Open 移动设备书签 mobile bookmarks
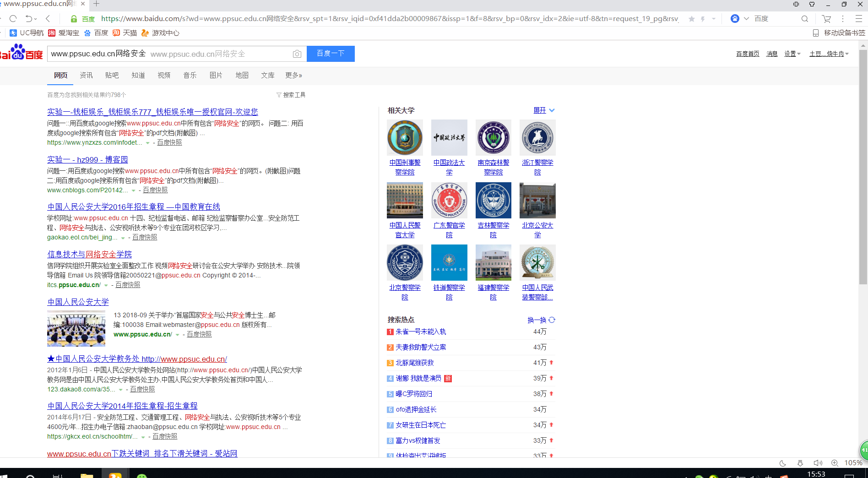The height and width of the screenshot is (478, 868). tap(839, 33)
